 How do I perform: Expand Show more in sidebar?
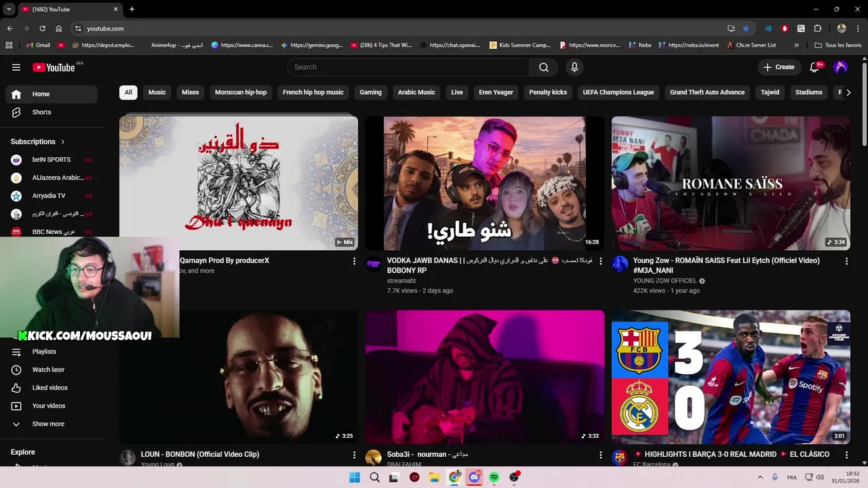coord(52,424)
